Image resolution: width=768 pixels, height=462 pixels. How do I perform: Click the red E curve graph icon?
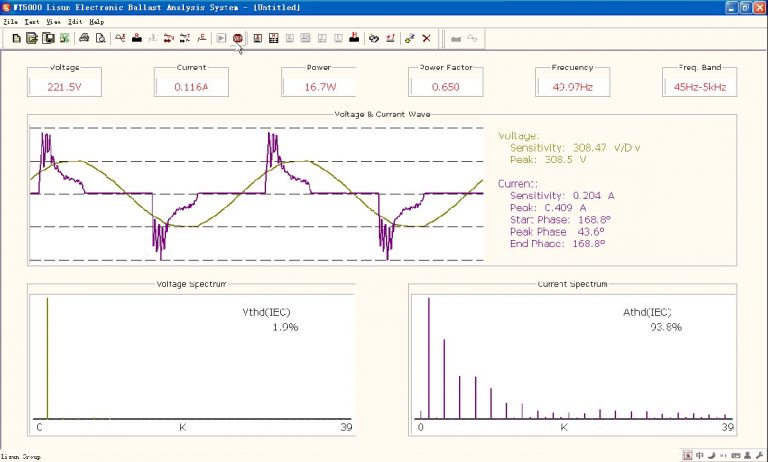point(201,38)
